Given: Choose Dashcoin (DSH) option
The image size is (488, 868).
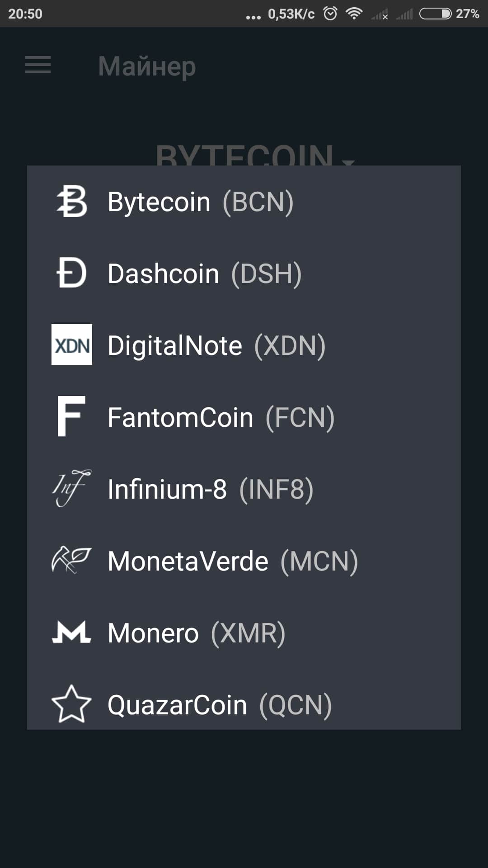Looking at the screenshot, I should (204, 274).
